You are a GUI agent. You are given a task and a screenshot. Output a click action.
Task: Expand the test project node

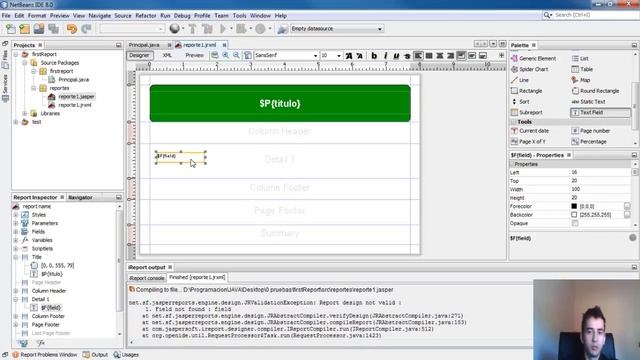click(16, 122)
